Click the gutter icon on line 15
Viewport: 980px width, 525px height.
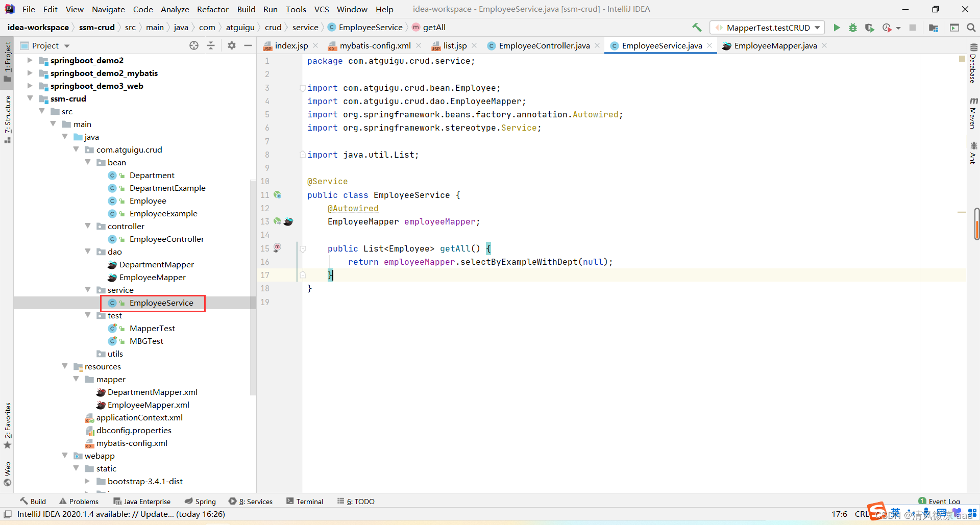tap(277, 248)
